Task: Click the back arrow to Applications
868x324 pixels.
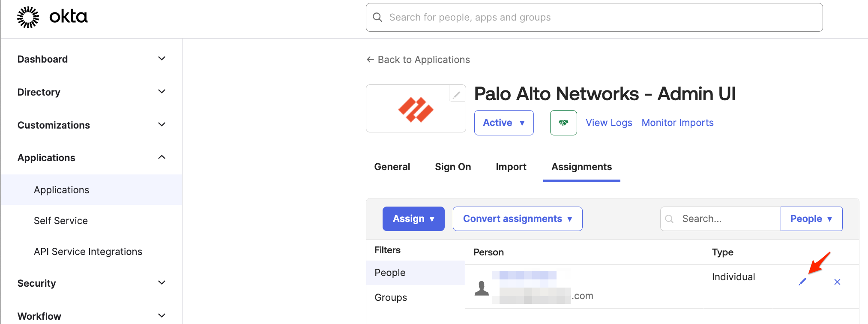Action: (x=370, y=60)
